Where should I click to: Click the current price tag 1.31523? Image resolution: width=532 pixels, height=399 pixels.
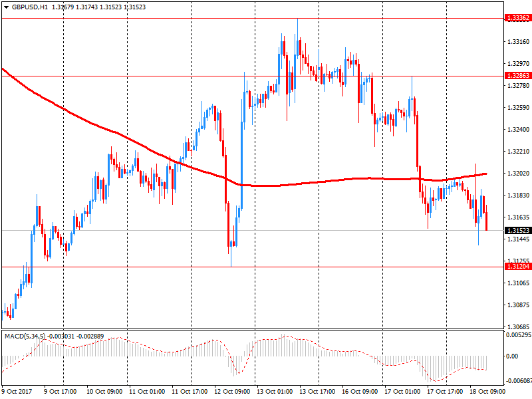[x=518, y=230]
